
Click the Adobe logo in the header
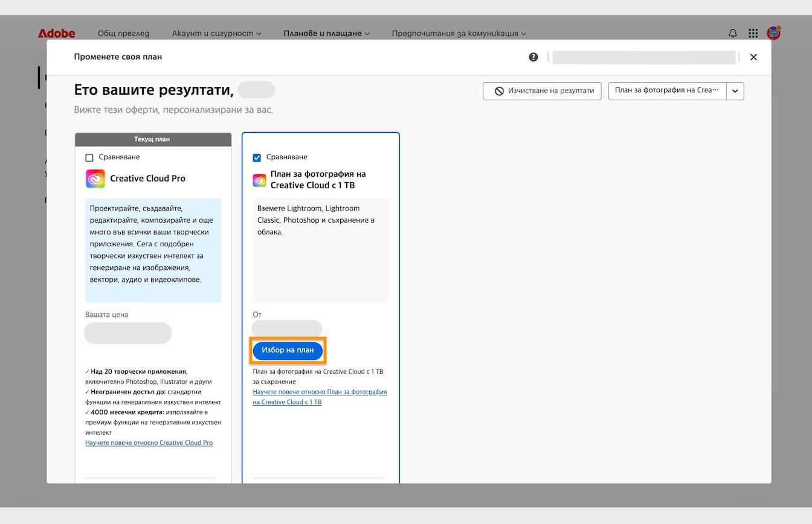(x=57, y=33)
